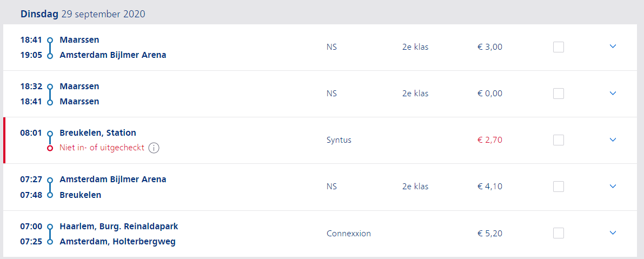This screenshot has width=644, height=259.
Task: Mark checkbox for €4,10 Breukelen trip
Action: pos(559,187)
